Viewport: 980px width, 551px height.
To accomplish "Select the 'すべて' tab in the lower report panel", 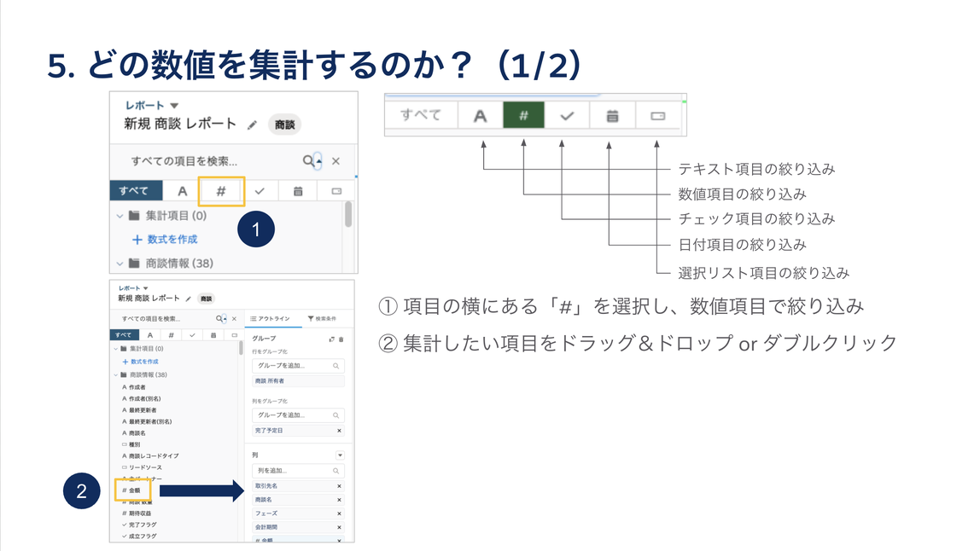I will [124, 335].
